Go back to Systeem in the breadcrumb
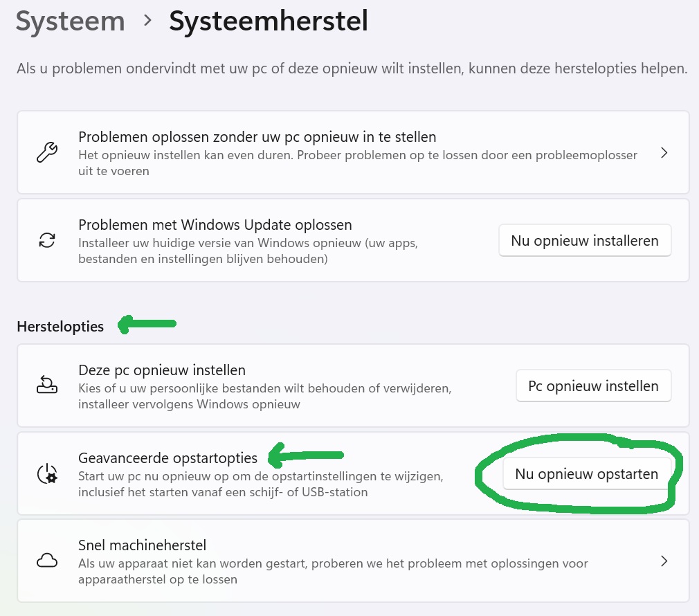Viewport: 699px width, 616px height. tap(70, 21)
